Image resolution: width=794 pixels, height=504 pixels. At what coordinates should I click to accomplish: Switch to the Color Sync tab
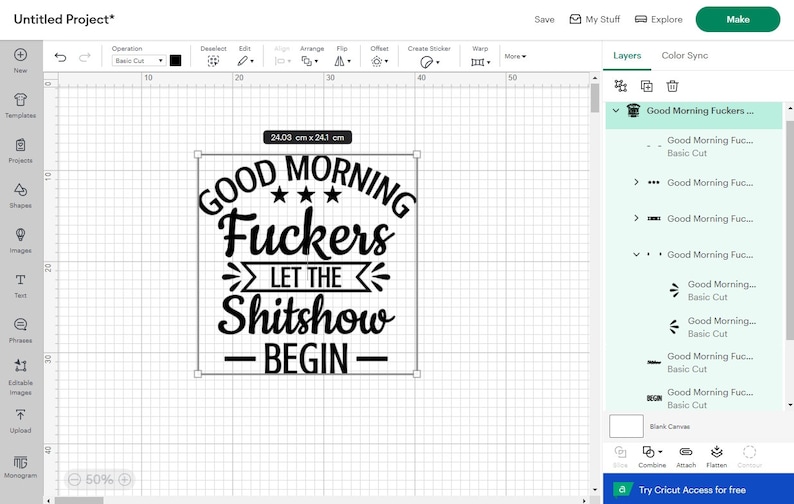[x=685, y=56]
